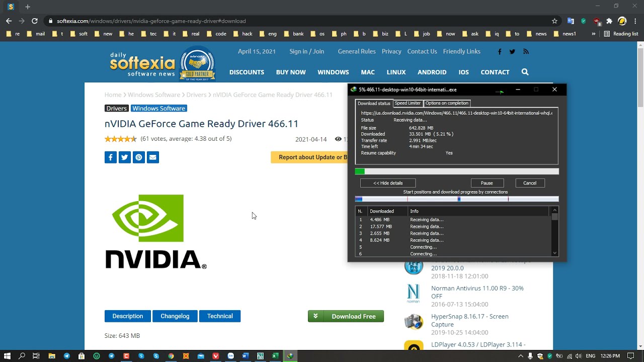Click the download progress bar
This screenshot has height=362, width=644.
point(457,171)
